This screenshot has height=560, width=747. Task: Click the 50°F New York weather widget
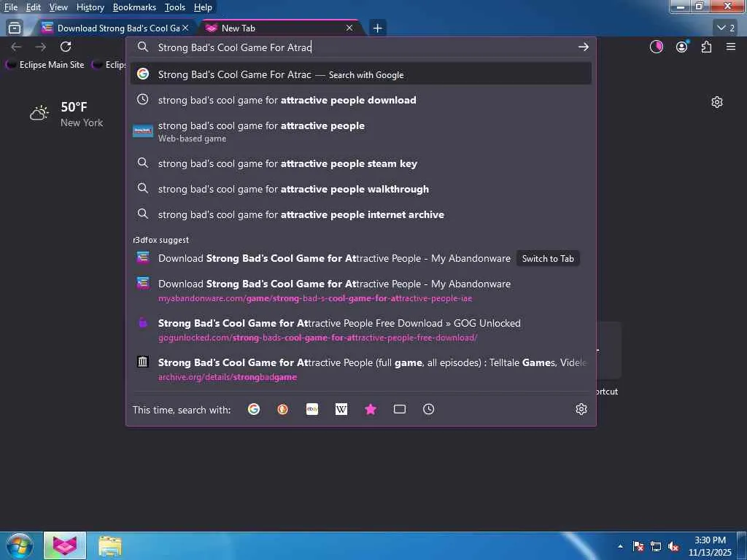(66, 114)
